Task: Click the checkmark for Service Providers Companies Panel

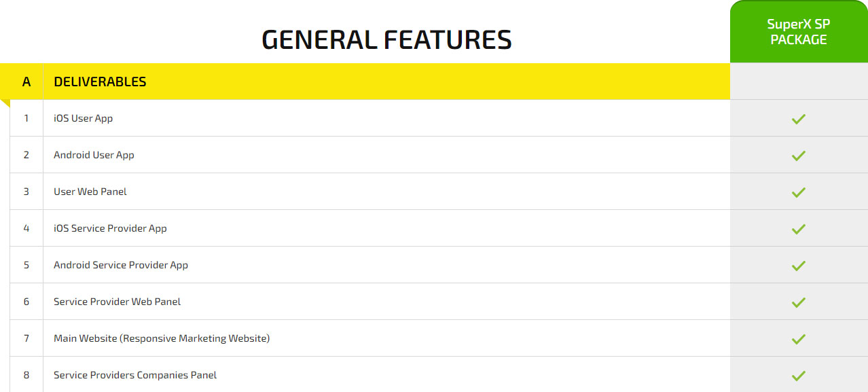Action: (x=798, y=376)
